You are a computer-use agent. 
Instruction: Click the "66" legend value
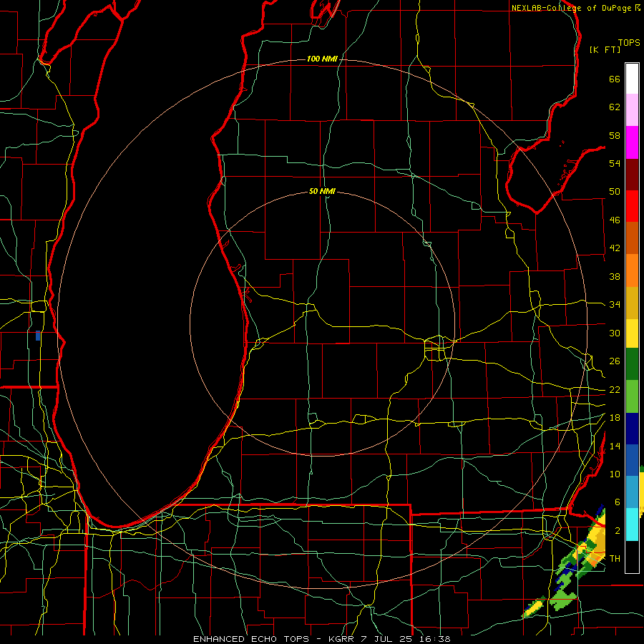[x=615, y=79]
